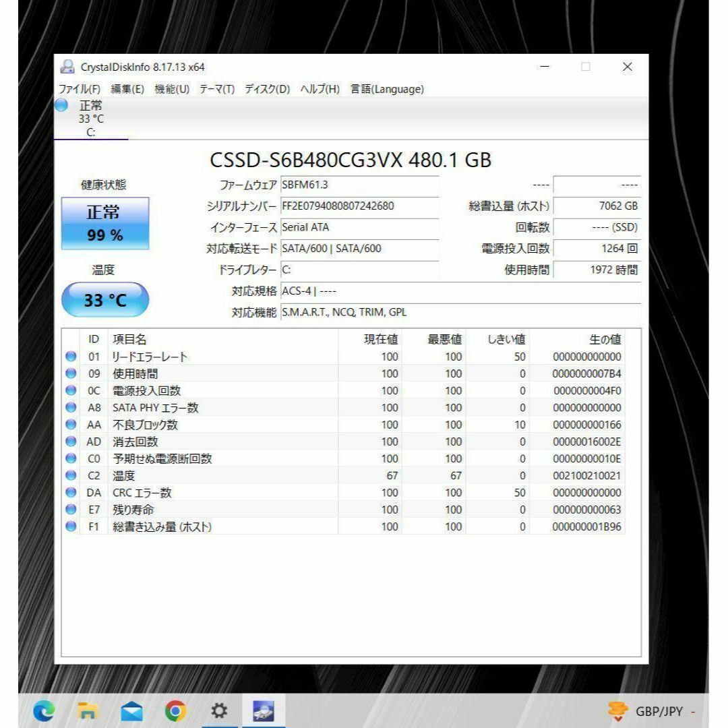
Task: Open the ファイル(F) menu
Action: [80, 89]
